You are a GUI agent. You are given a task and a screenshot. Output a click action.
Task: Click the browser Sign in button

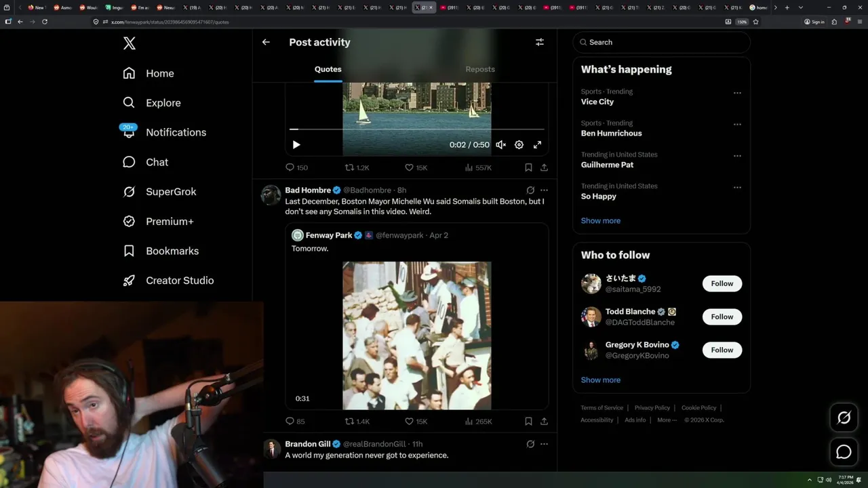[814, 22]
